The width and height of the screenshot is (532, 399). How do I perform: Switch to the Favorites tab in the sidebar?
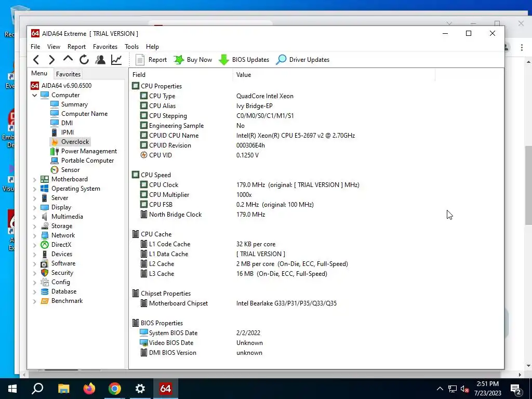[x=68, y=74]
